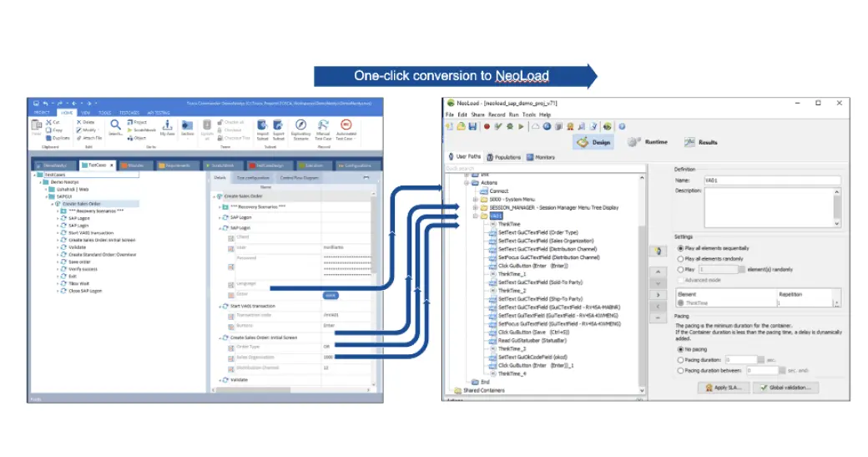
Task: Click the red Record button in NeoLoad toolbar
Action: pos(487,126)
